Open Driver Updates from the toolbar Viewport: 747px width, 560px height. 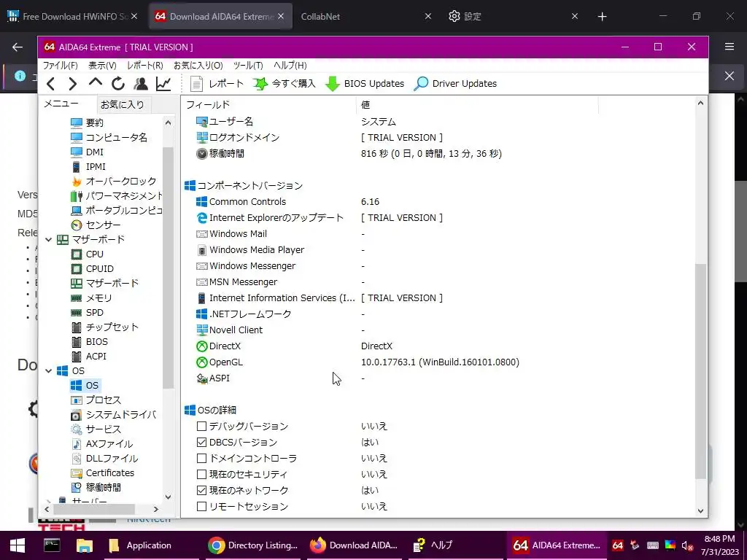(x=455, y=84)
